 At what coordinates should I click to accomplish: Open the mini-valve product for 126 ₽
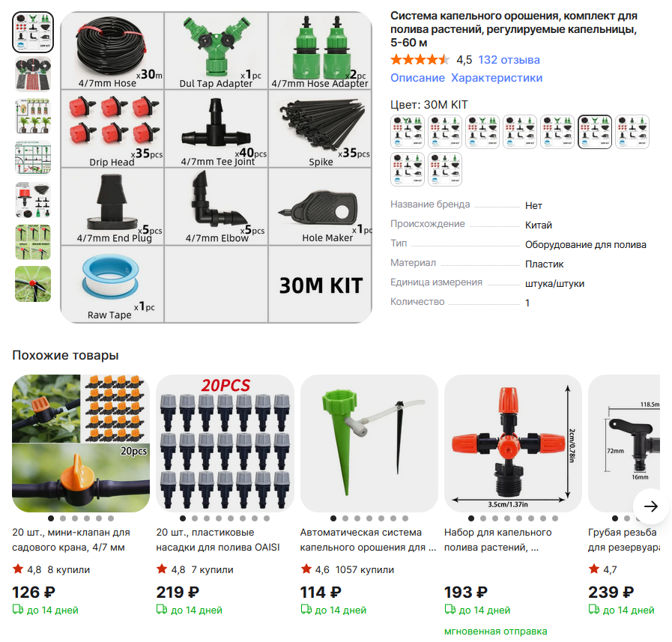[81, 443]
